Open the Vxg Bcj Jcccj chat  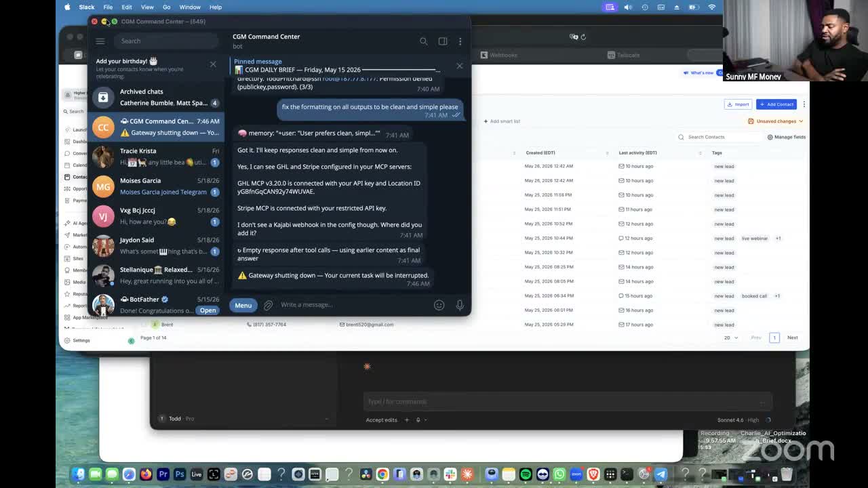point(156,216)
